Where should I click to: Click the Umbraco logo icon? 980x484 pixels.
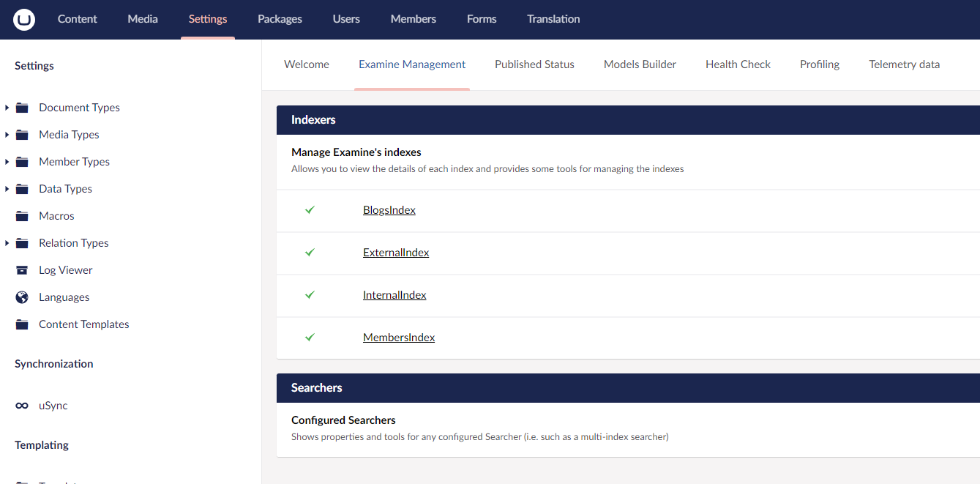24,20
